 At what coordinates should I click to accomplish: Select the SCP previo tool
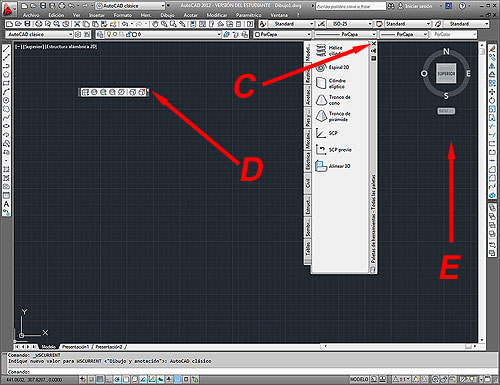pos(333,150)
